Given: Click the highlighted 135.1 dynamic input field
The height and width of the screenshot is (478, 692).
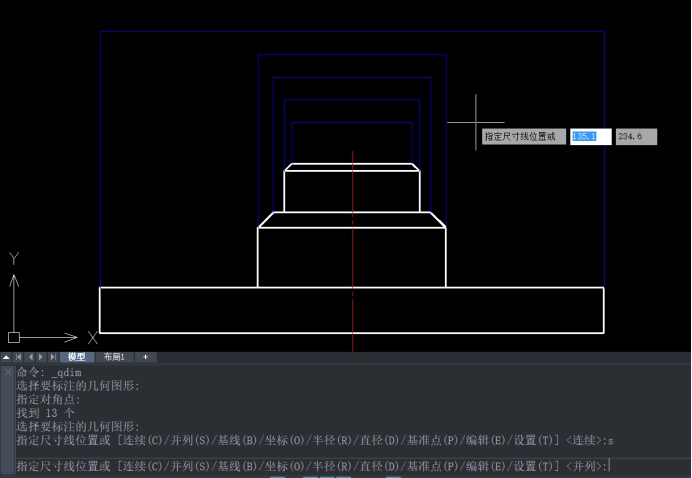Looking at the screenshot, I should click(589, 136).
